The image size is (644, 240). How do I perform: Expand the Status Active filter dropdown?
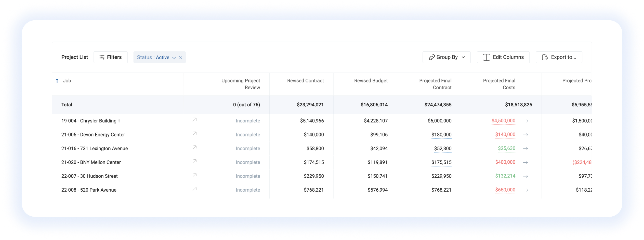174,58
